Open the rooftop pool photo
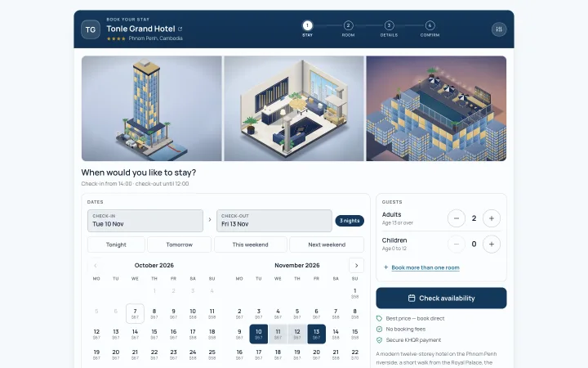The height and width of the screenshot is (368, 588). [436, 109]
